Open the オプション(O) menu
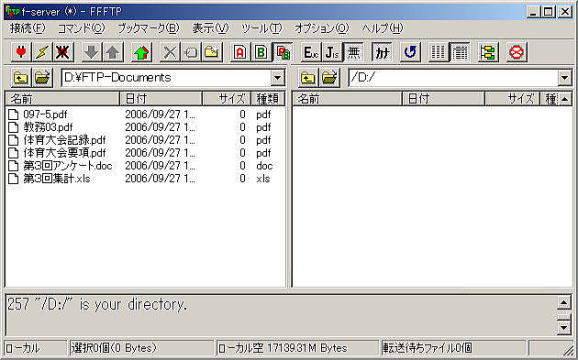Image resolution: width=578 pixels, height=360 pixels. coord(321,28)
